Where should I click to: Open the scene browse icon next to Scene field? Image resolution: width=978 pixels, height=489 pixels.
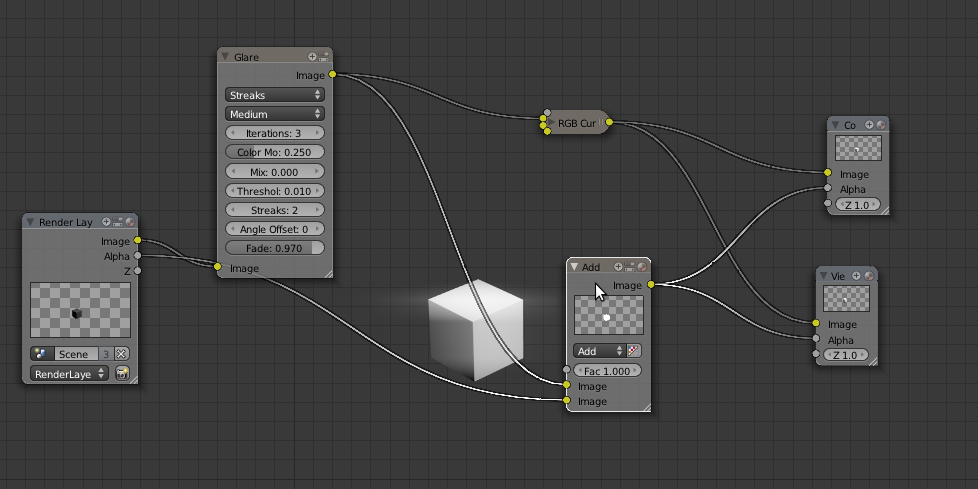pos(41,354)
